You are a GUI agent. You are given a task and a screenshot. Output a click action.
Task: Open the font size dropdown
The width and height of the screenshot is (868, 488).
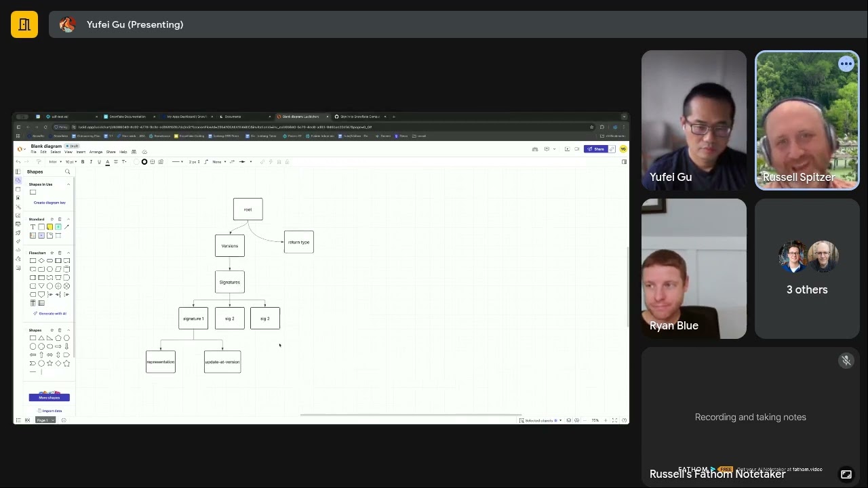(70, 162)
